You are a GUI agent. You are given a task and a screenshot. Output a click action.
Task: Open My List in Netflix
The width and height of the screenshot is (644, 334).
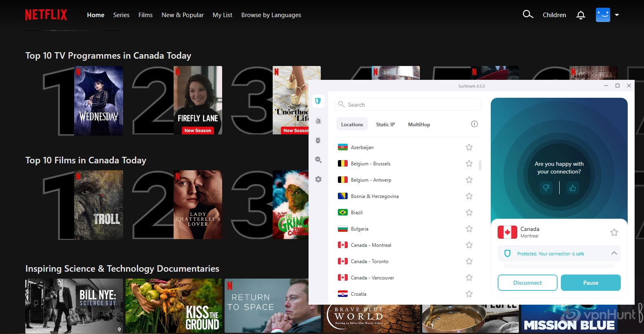pyautogui.click(x=223, y=15)
